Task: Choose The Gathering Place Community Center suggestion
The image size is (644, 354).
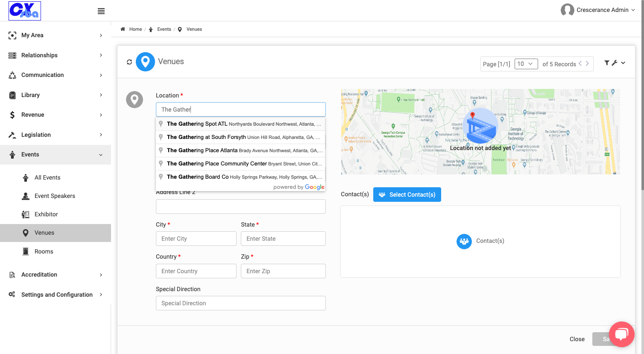Action: [x=240, y=164]
